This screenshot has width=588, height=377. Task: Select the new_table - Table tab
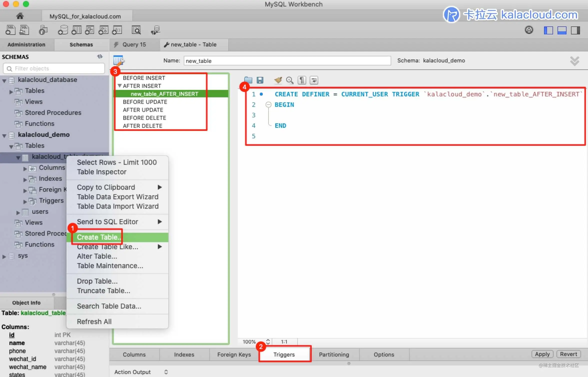pyautogui.click(x=194, y=44)
